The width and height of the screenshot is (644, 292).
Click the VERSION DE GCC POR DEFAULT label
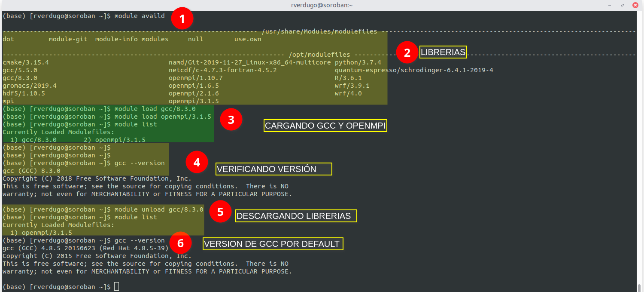tap(273, 243)
